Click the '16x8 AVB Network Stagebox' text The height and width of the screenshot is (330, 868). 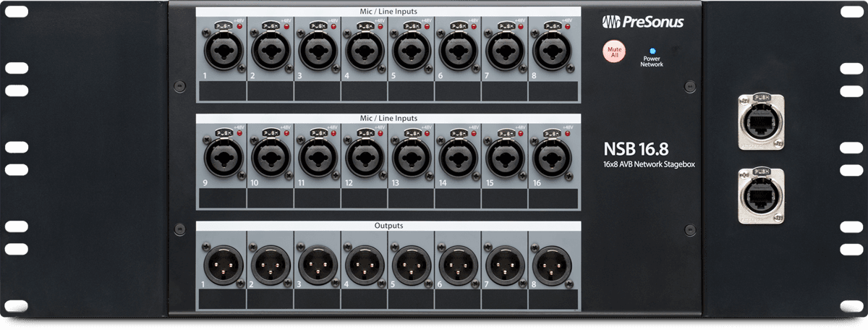click(648, 166)
